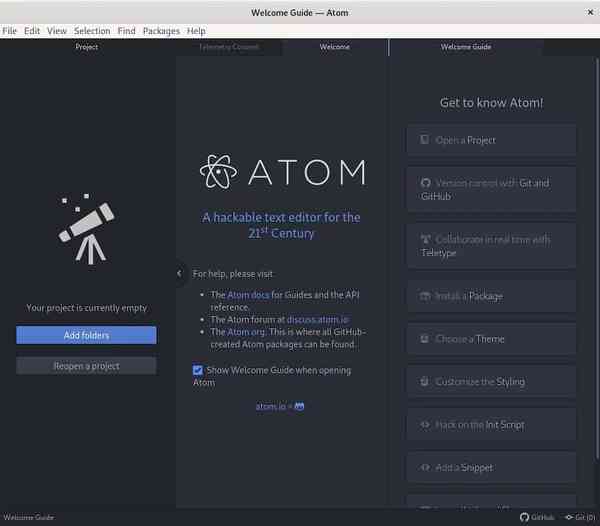This screenshot has width=600, height=526.
Task: Click the atom.io footer link
Action: (271, 406)
